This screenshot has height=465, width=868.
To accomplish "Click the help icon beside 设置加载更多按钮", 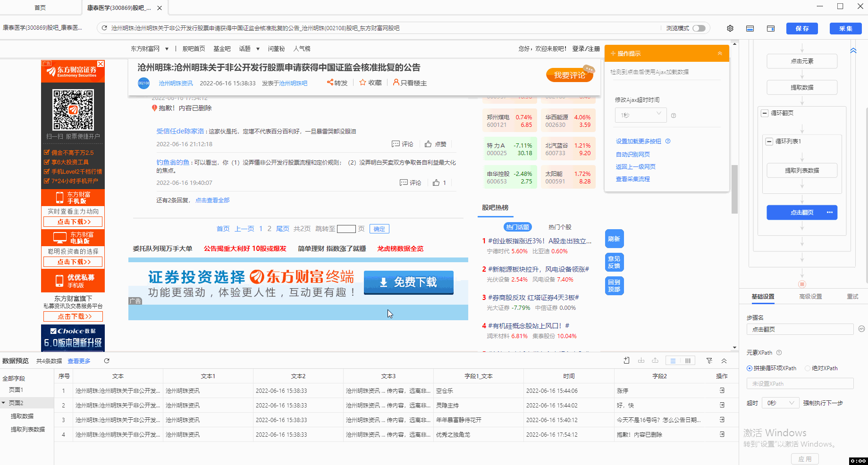I will (x=668, y=141).
